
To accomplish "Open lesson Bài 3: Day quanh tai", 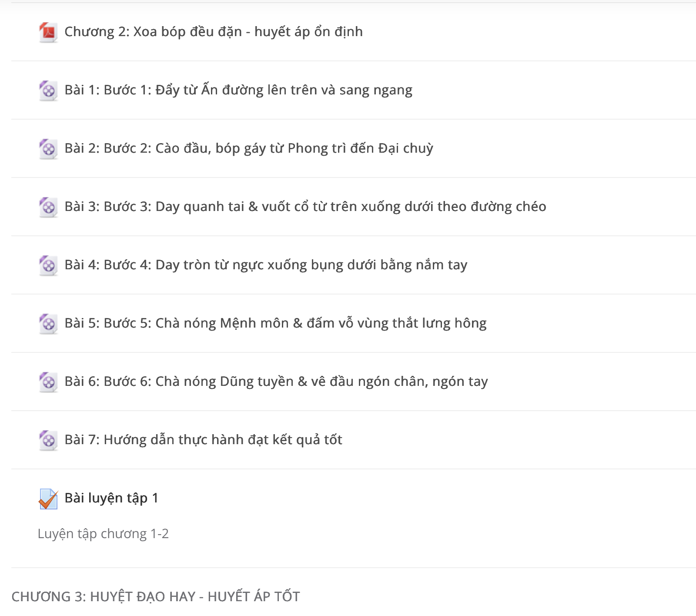I will pos(305,207).
